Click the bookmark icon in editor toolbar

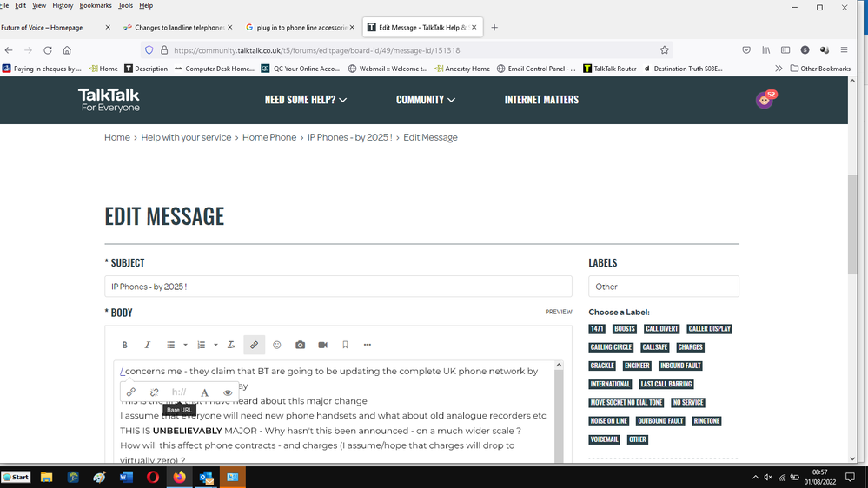[345, 345]
